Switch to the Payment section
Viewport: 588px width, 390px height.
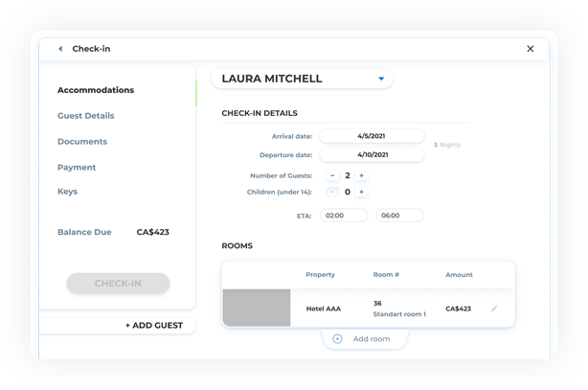(77, 168)
